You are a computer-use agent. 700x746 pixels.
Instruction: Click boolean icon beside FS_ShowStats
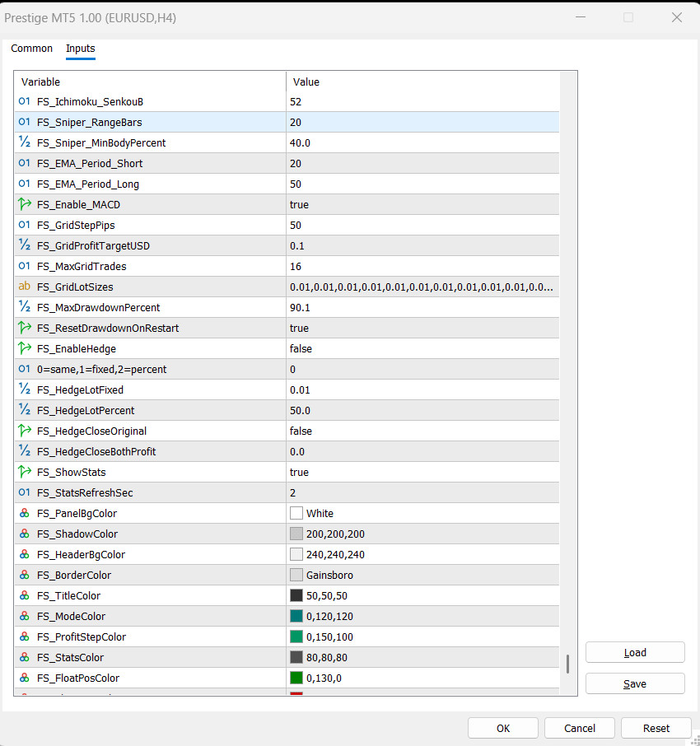[x=24, y=472]
